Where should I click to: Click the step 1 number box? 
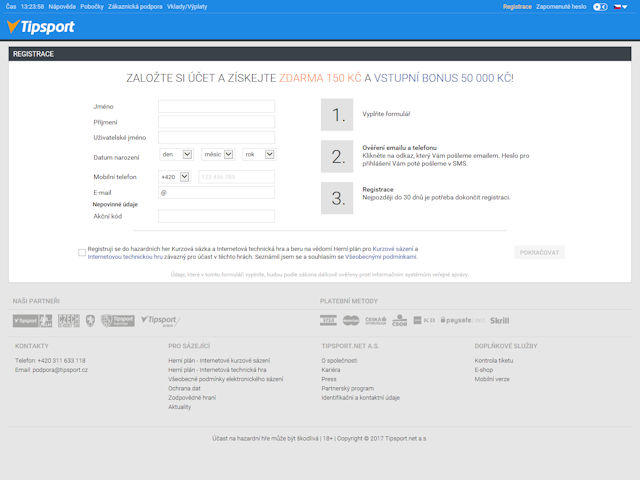point(337,115)
